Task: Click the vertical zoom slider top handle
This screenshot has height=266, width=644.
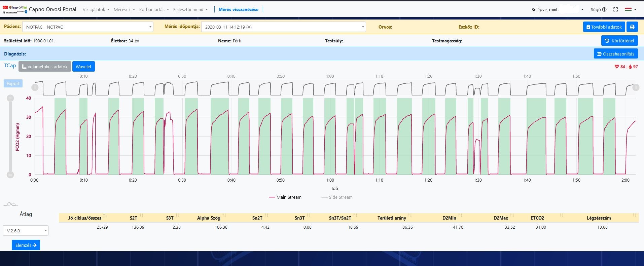Action: [x=10, y=98]
